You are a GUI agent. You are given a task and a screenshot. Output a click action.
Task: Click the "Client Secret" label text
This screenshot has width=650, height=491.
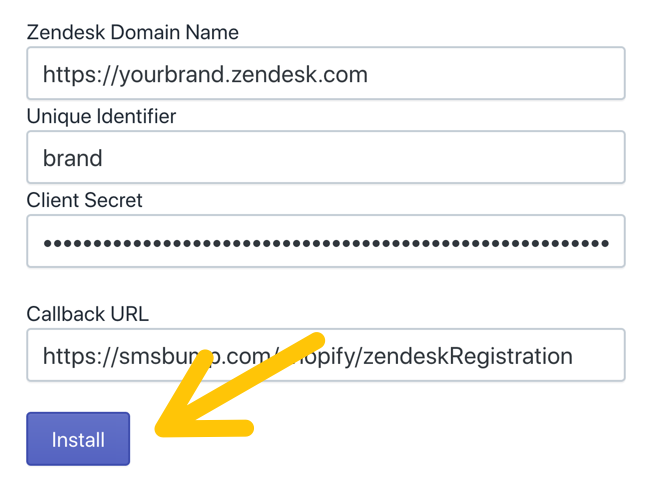85,200
